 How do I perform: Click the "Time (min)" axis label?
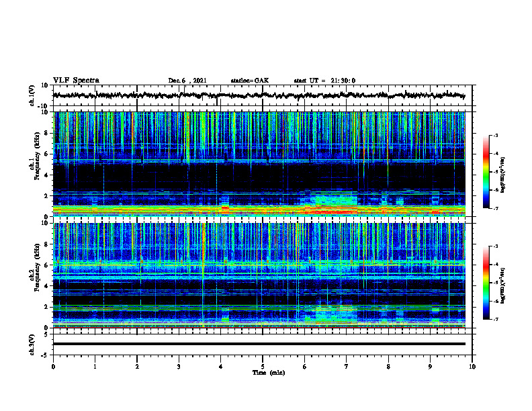click(269, 373)
